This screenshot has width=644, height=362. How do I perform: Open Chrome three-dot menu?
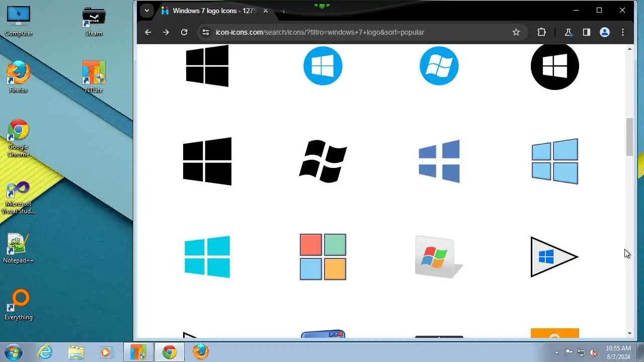click(x=623, y=32)
